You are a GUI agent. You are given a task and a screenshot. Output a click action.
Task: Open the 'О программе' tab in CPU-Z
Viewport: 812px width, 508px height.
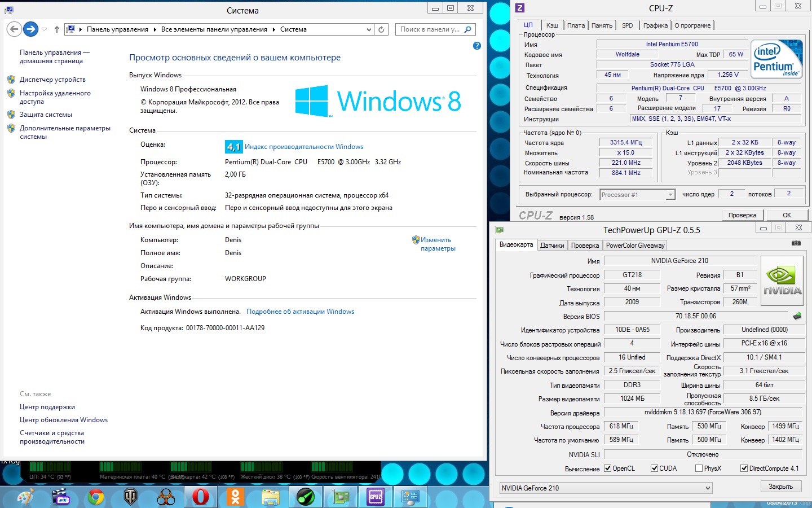(692, 25)
